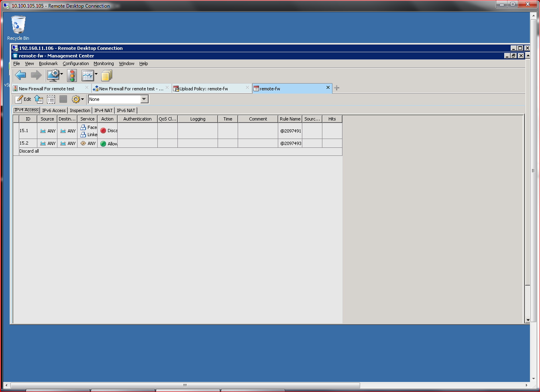Click the Edit policy button
The width and height of the screenshot is (540, 392).
[23, 99]
